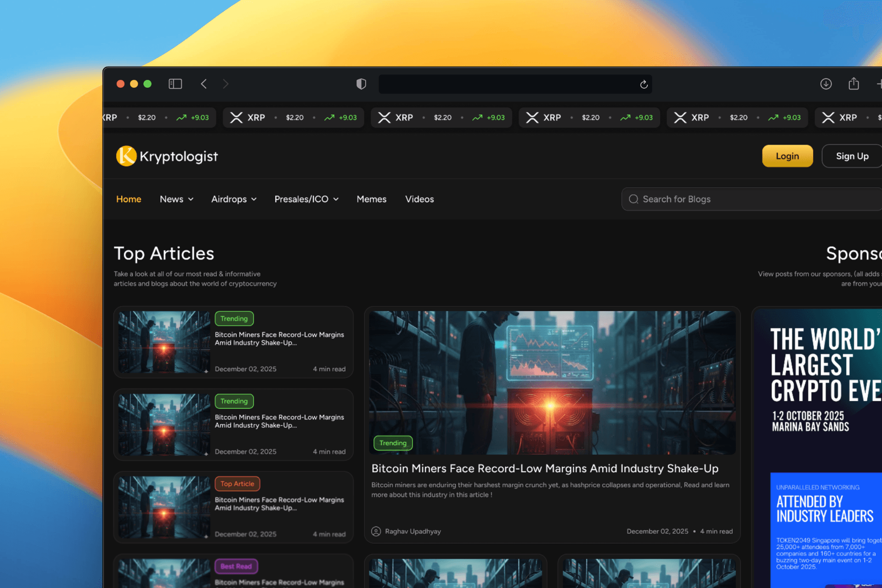The width and height of the screenshot is (882, 588).
Task: Open the Videos nav item
Action: tap(419, 199)
